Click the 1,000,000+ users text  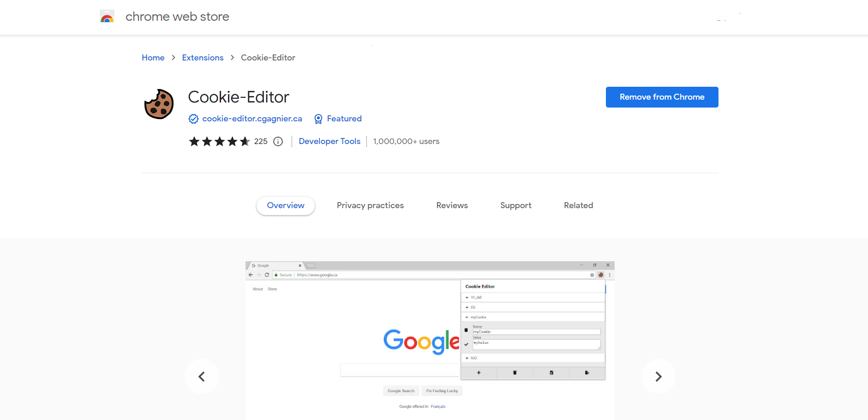406,141
